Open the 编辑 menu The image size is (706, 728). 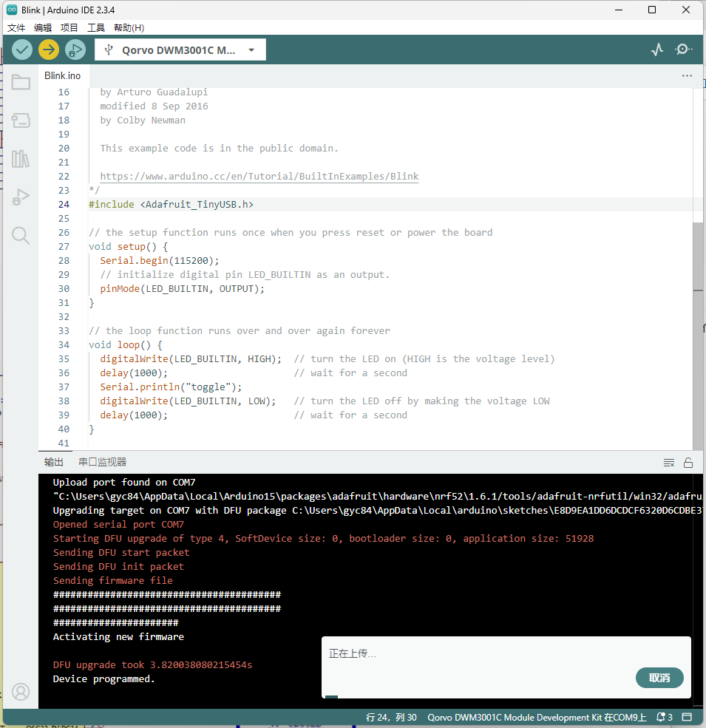coord(43,28)
